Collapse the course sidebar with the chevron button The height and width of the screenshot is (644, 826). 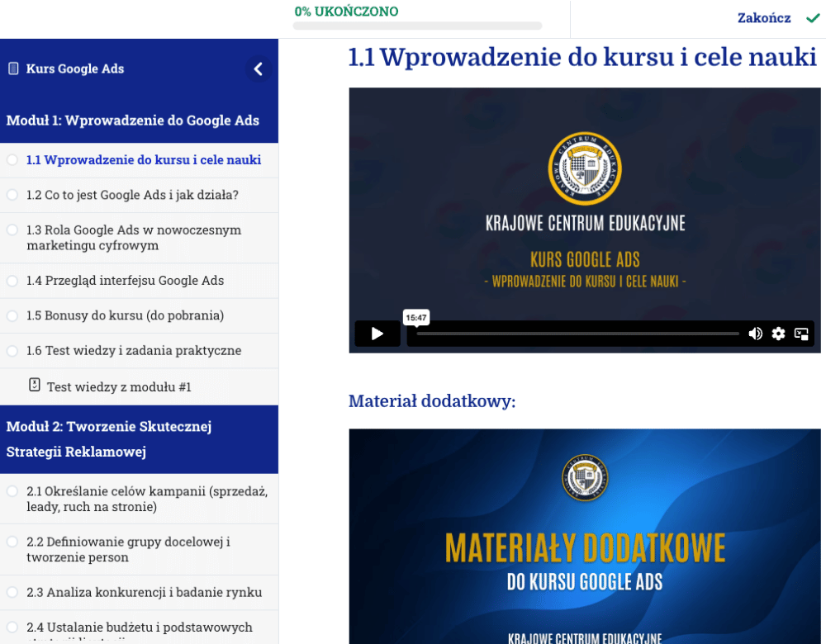tap(258, 69)
